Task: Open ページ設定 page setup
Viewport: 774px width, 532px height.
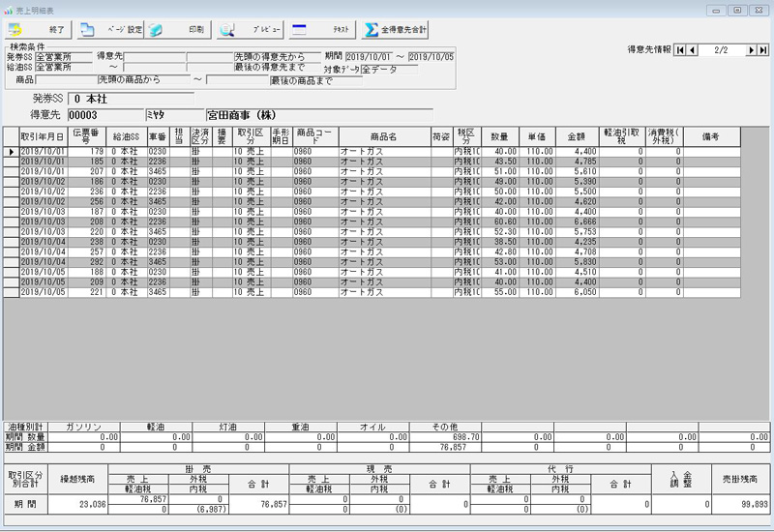Action: (x=110, y=29)
